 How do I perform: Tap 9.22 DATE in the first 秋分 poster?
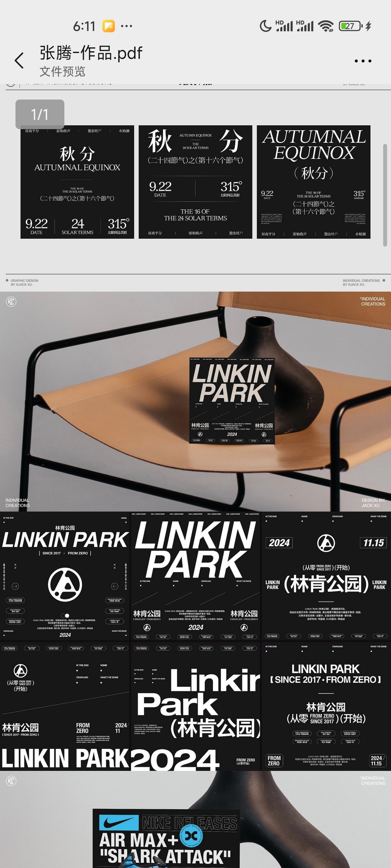36,226
